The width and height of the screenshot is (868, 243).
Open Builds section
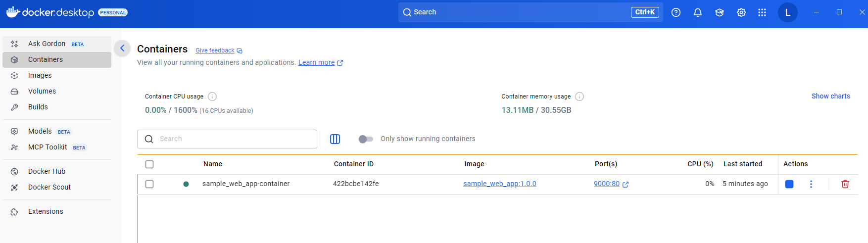coord(57,107)
